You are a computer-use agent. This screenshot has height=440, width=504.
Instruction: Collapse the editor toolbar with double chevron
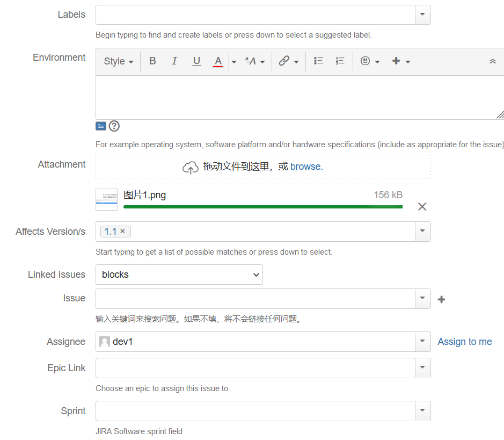492,62
